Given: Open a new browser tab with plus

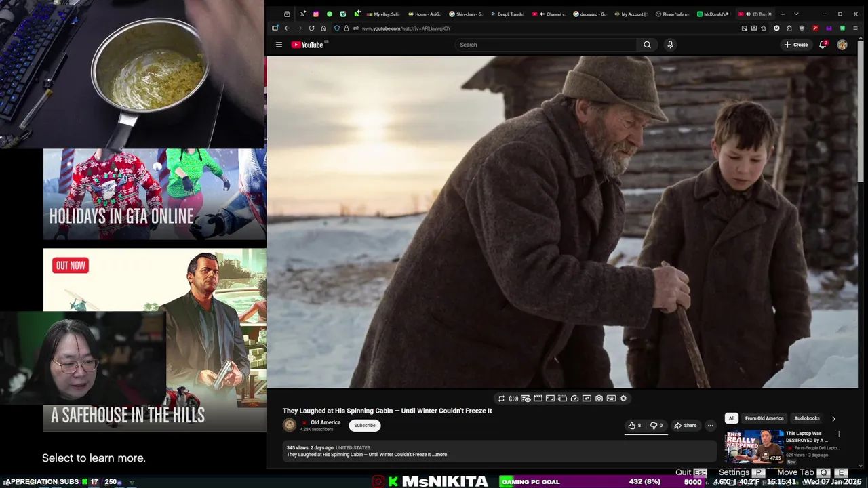Looking at the screenshot, I should (x=783, y=14).
